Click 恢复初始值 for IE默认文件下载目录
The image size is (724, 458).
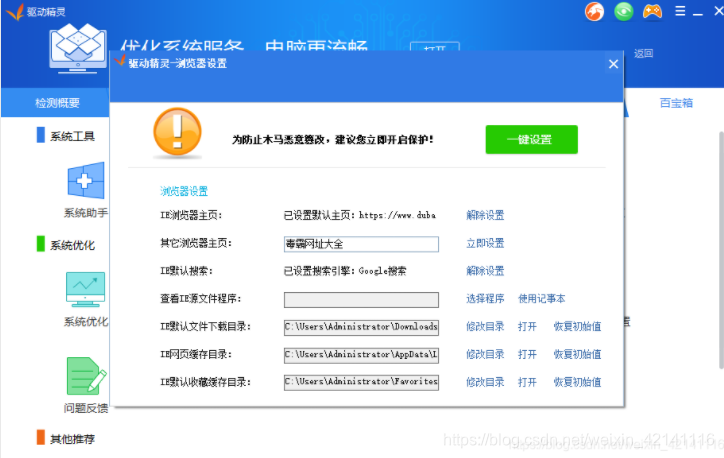click(577, 326)
